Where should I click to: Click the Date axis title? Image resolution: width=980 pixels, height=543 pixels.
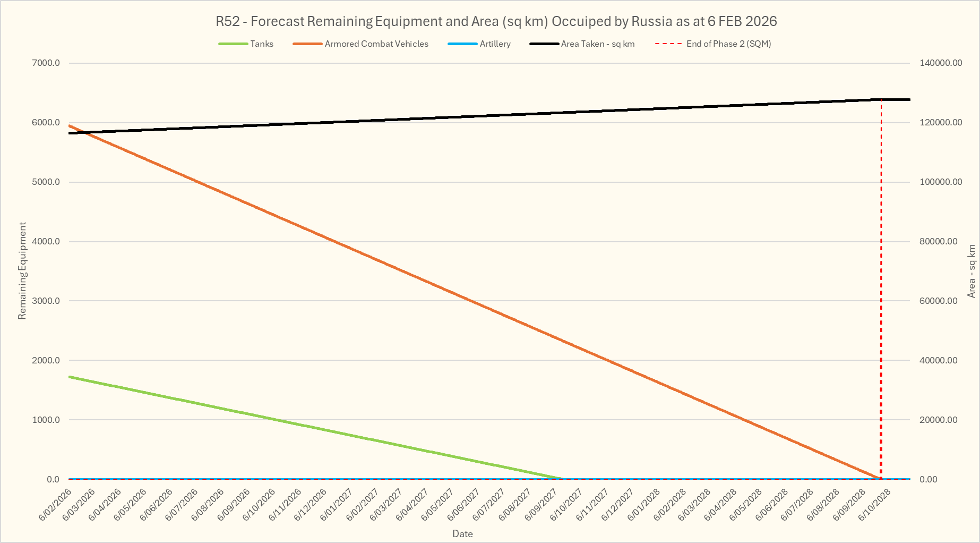click(462, 534)
